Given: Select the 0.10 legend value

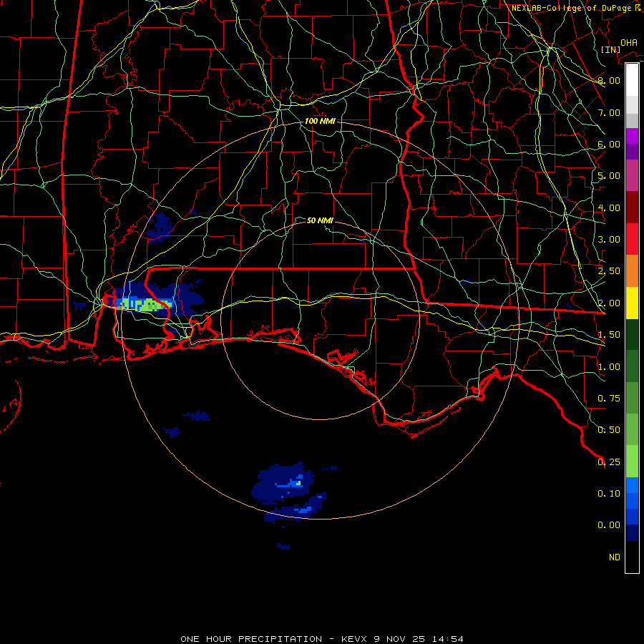Looking at the screenshot, I should pyautogui.click(x=609, y=493).
